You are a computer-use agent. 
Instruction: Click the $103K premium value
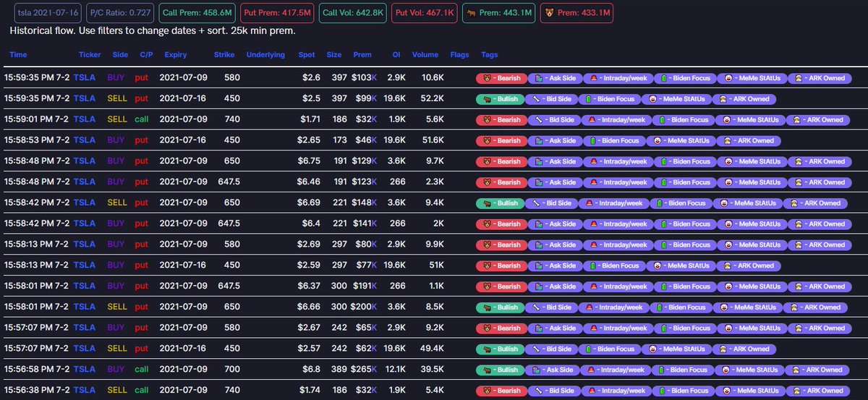pos(365,77)
